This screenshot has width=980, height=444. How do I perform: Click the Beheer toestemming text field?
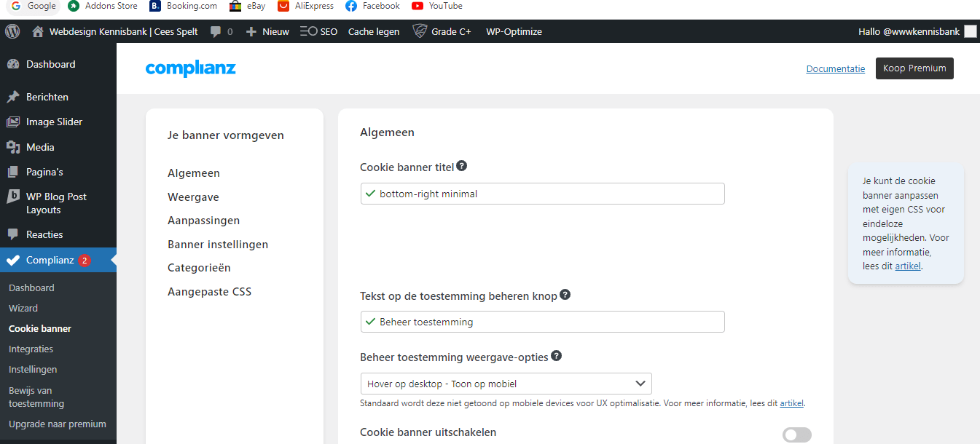point(543,322)
